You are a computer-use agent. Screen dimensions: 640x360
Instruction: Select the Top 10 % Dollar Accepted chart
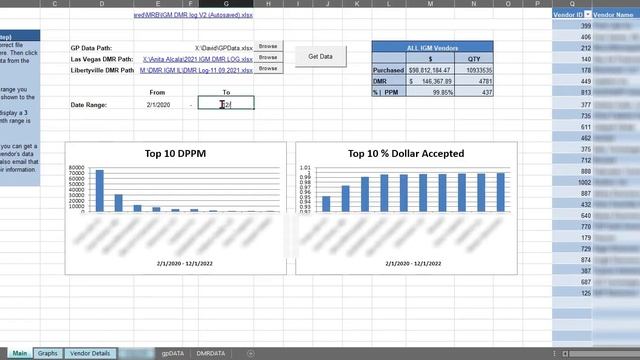tap(406, 208)
